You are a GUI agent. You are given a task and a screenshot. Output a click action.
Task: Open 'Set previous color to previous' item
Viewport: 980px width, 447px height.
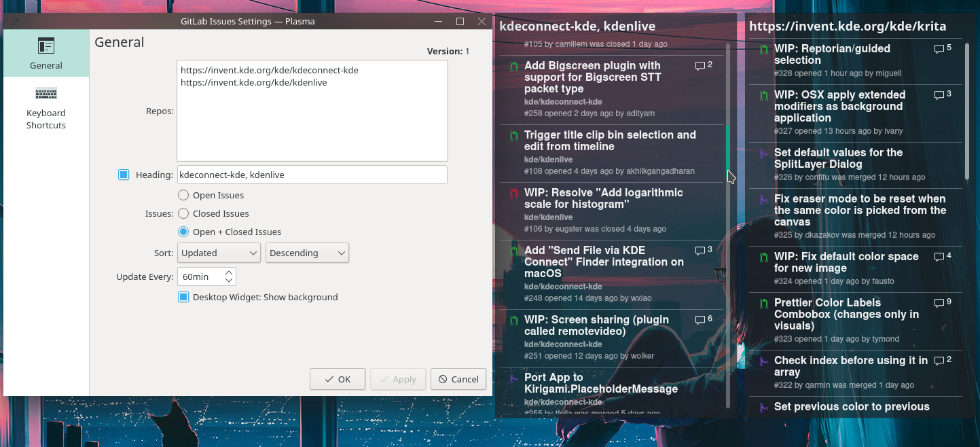852,407
